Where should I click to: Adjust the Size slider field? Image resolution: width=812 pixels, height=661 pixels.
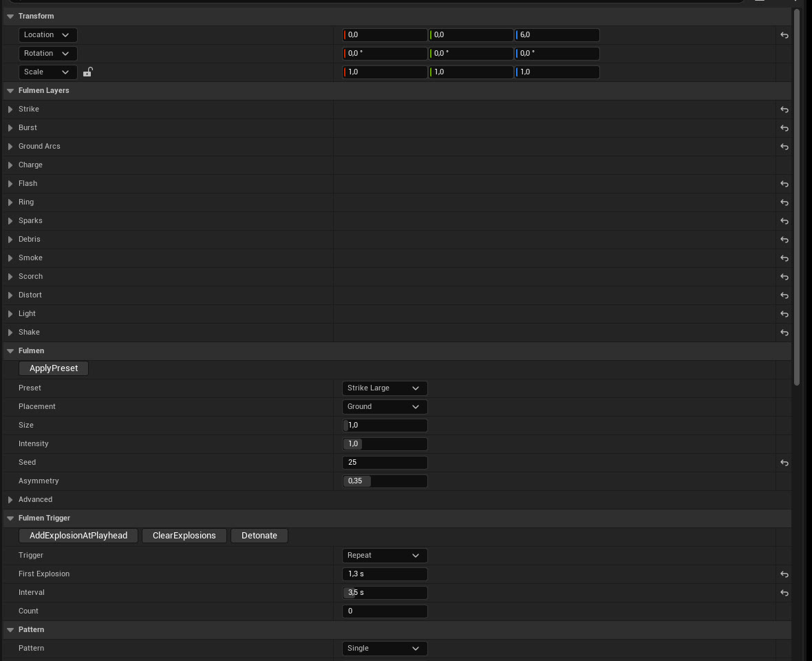click(x=385, y=426)
